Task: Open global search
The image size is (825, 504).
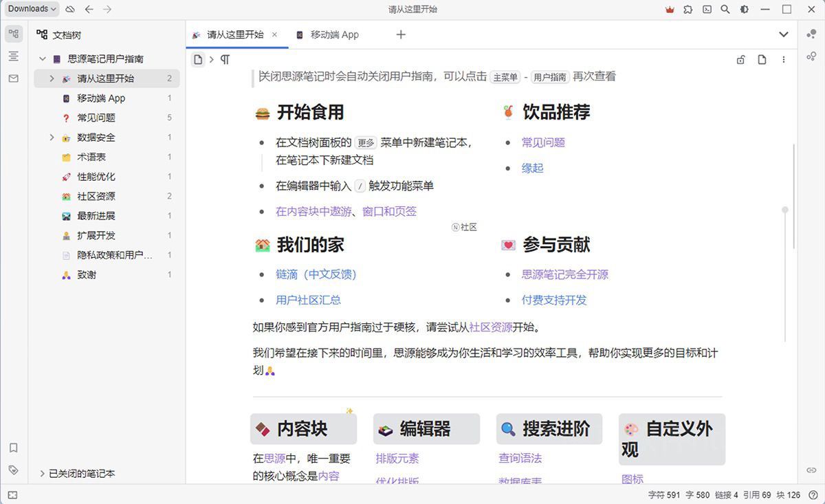Action: click(x=725, y=9)
